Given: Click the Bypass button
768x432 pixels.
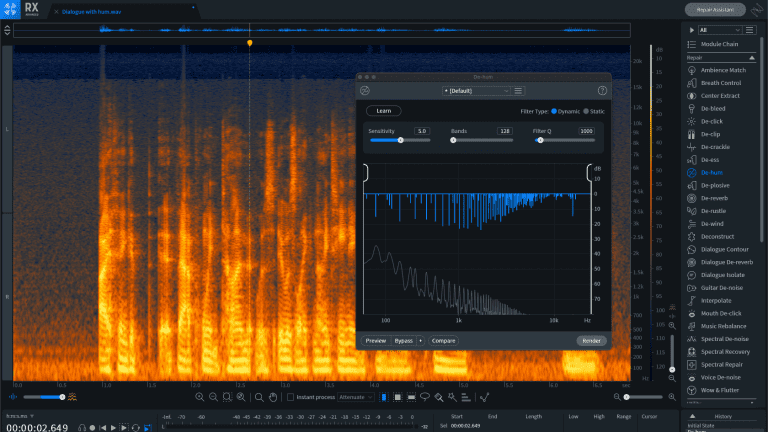Looking at the screenshot, I should [x=404, y=340].
